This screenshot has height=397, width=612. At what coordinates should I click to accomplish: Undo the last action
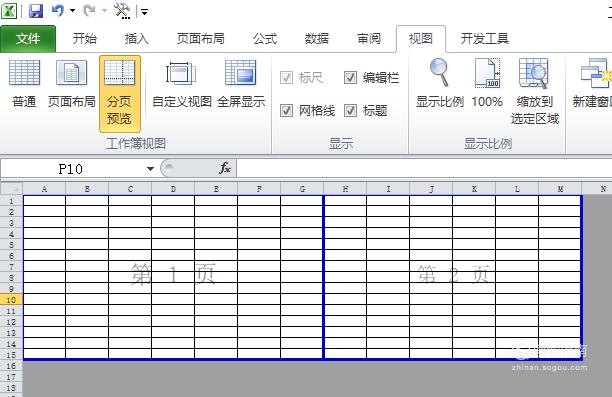58,11
